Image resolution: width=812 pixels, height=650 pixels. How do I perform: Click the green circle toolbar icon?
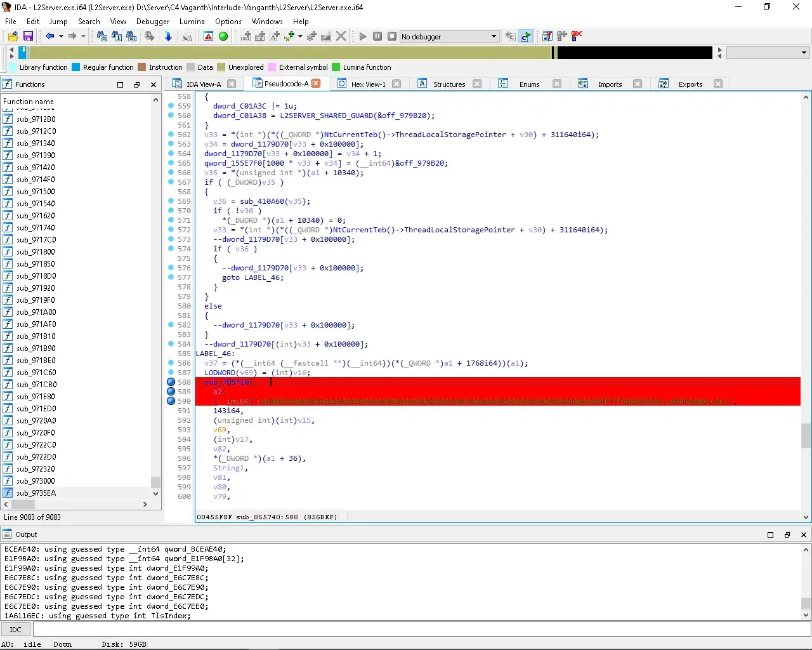223,36
